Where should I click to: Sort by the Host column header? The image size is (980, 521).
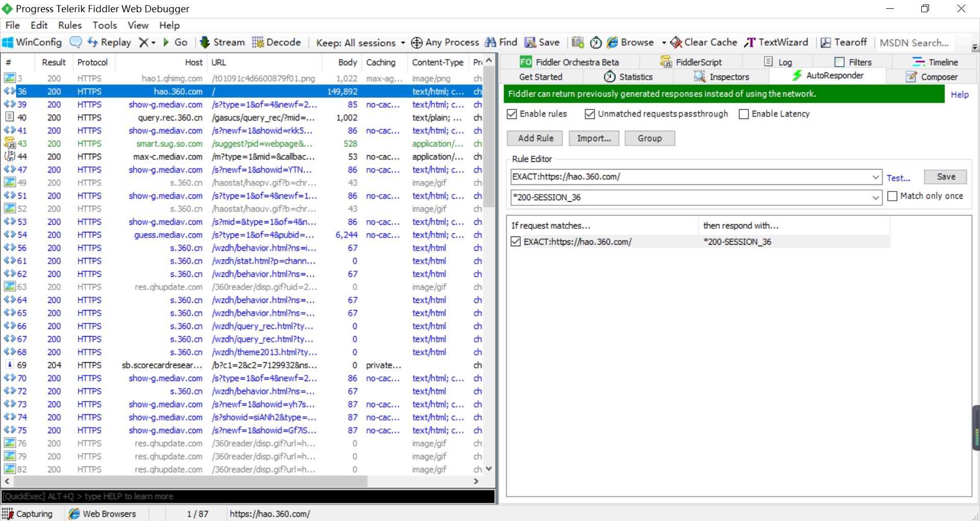pyautogui.click(x=160, y=62)
